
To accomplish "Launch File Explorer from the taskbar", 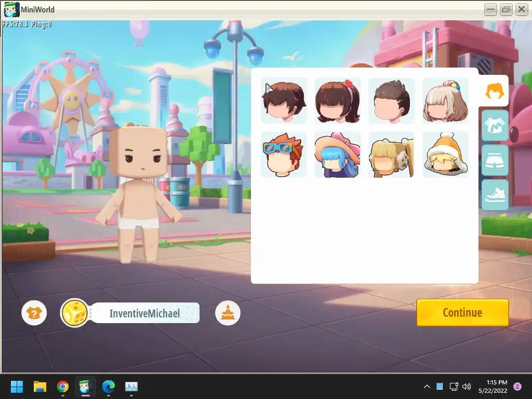I will coord(39,387).
